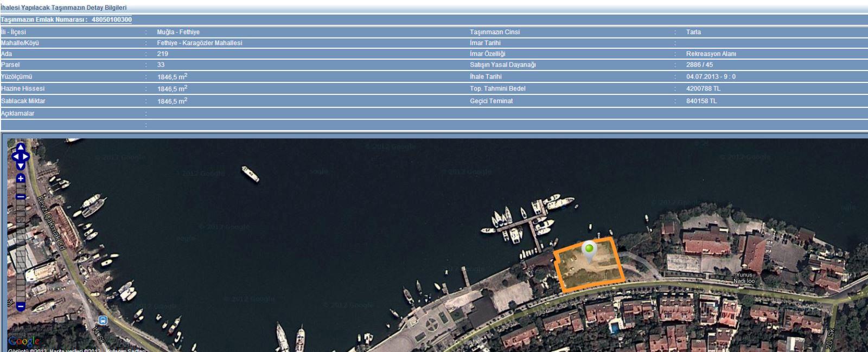Click the green location marker pin
This screenshot has height=352, width=868.
[589, 249]
